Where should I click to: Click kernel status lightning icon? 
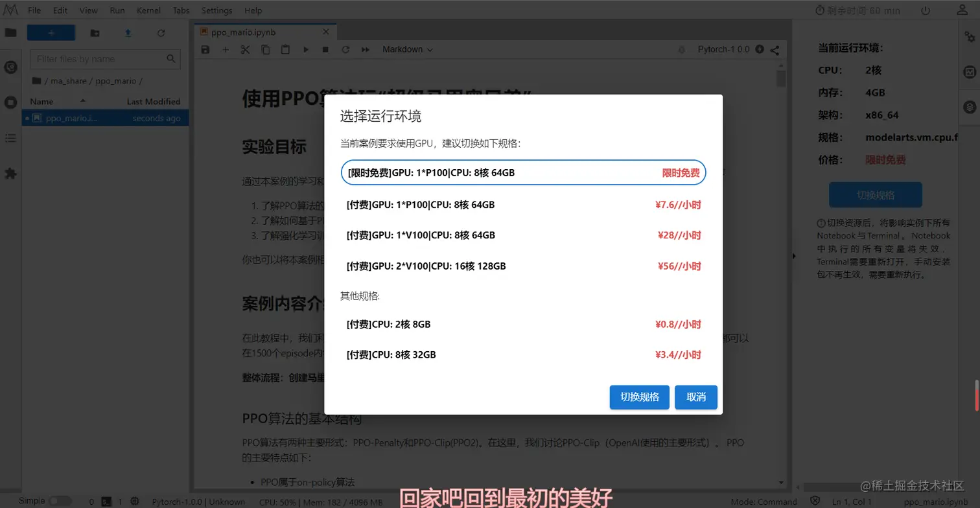point(760,49)
